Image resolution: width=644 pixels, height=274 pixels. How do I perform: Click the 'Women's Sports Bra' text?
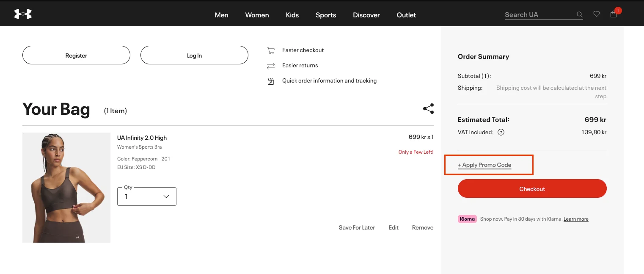(139, 147)
